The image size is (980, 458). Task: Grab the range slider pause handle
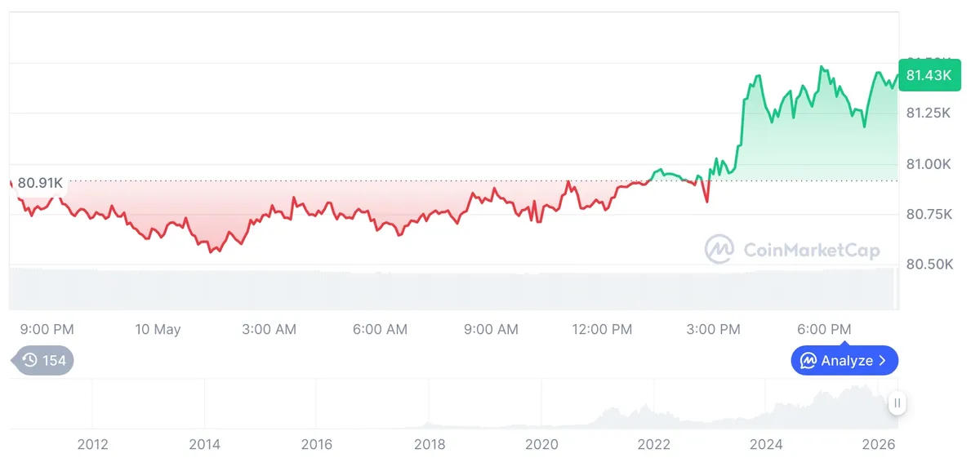click(x=898, y=402)
